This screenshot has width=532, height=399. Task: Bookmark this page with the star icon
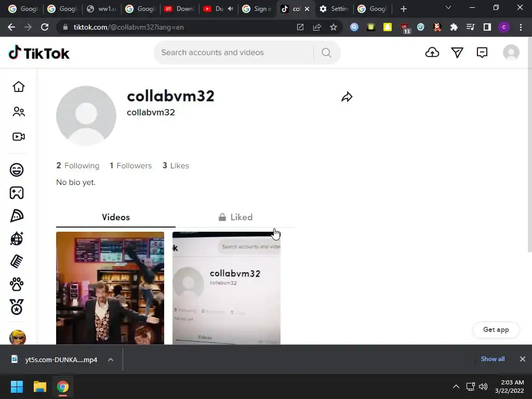(334, 27)
